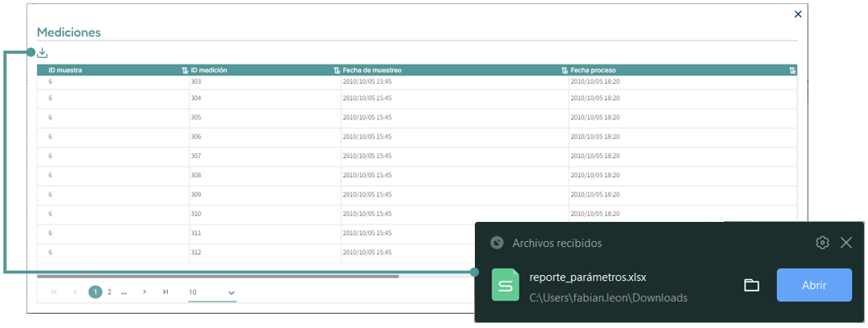Go to next page of table
This screenshot has width=868, height=328.
coord(144,292)
